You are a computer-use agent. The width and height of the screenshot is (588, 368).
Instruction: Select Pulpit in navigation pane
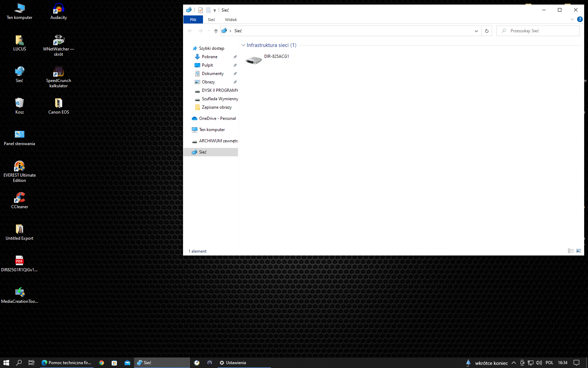[211, 65]
